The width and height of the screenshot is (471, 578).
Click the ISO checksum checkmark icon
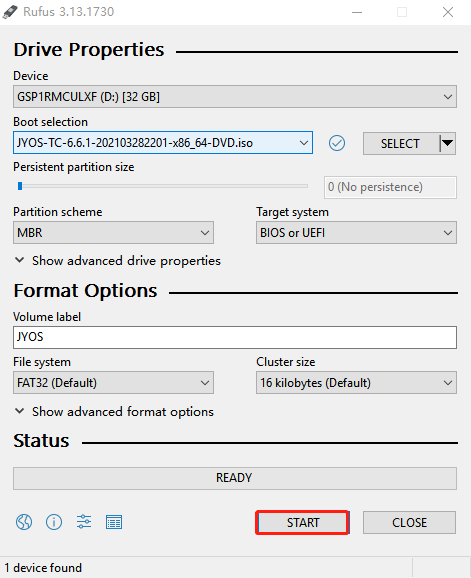coord(337,143)
